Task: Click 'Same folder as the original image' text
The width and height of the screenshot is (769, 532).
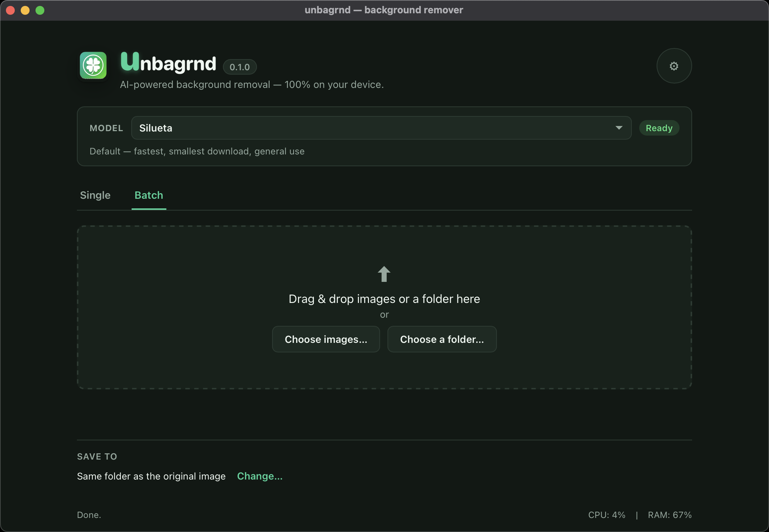Action: coord(151,476)
